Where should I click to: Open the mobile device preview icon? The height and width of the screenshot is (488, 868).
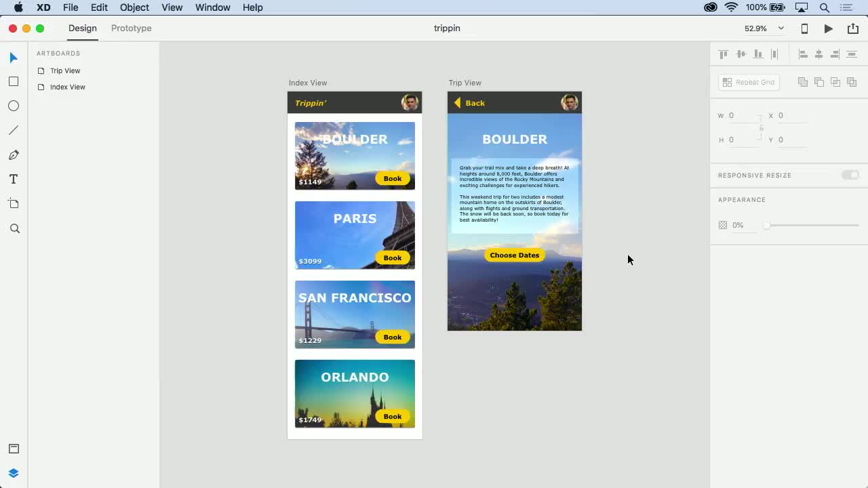coord(804,28)
